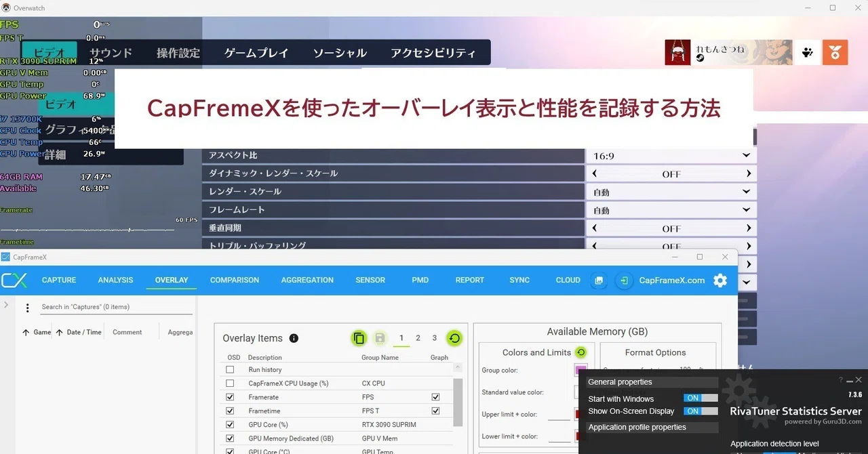Click the screenshot folder icon in CapFrameX header
The width and height of the screenshot is (868, 454).
[599, 281]
